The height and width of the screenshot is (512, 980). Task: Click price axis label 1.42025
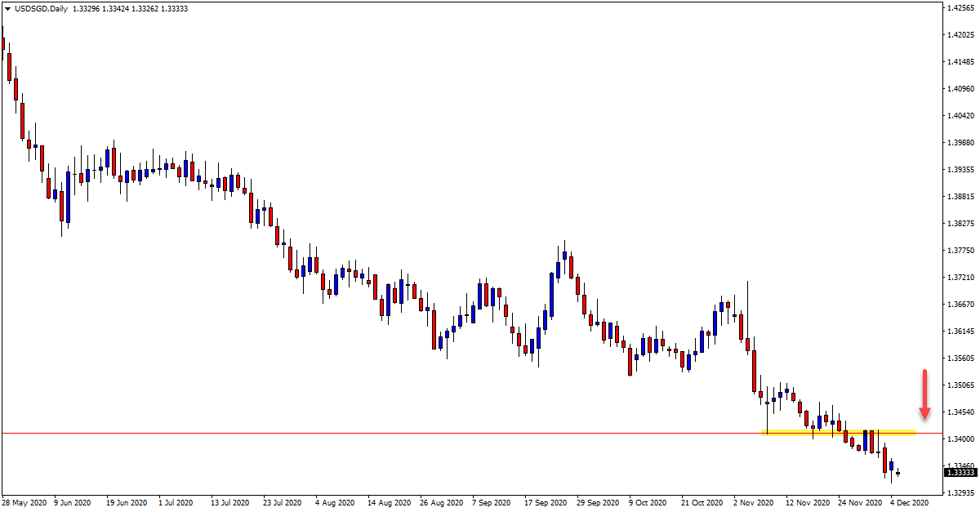[x=961, y=35]
